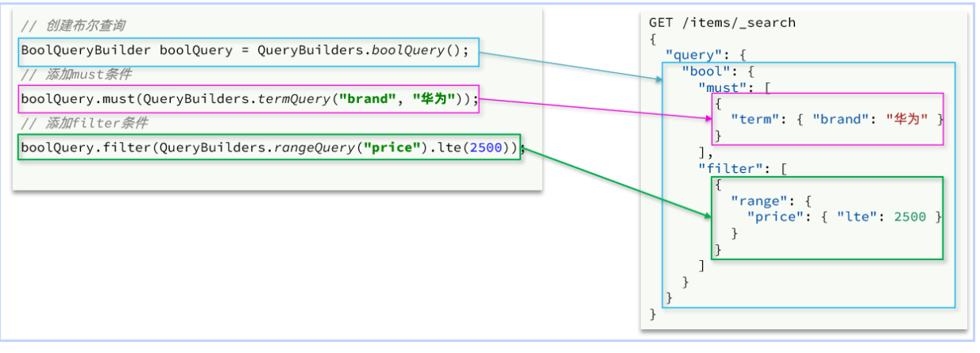Click the 添加must条件 comment
Viewport: 980px width, 353px height.
[76, 75]
